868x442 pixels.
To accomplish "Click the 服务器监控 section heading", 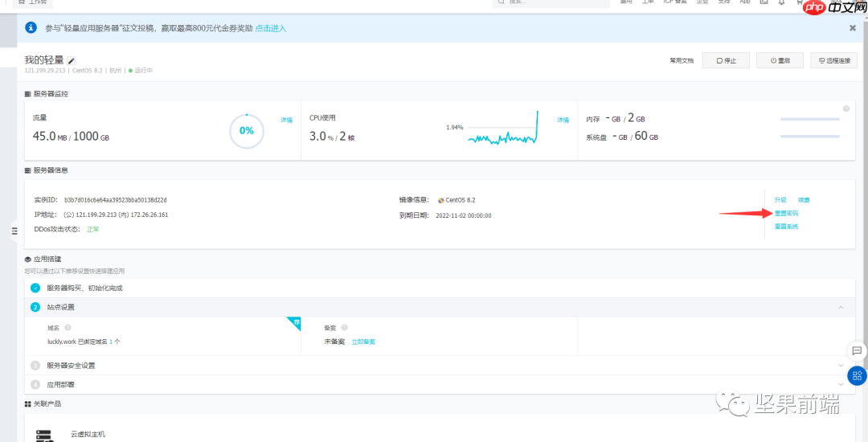I will click(x=51, y=94).
